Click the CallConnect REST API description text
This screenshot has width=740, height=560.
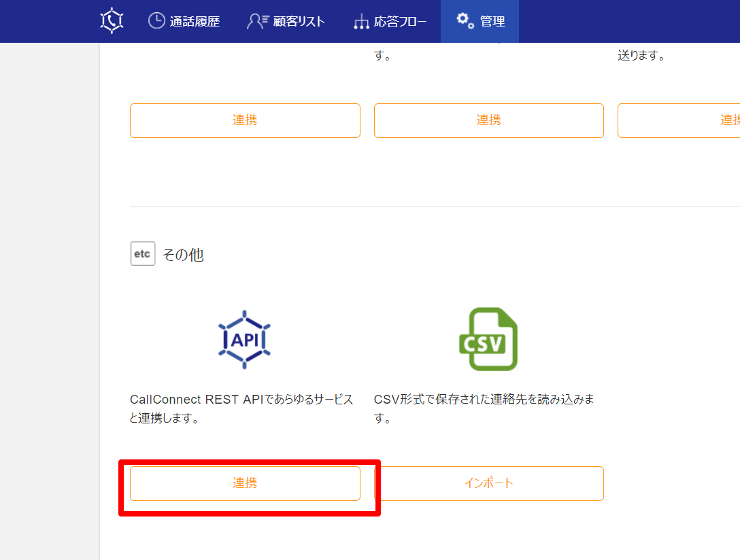point(241,408)
